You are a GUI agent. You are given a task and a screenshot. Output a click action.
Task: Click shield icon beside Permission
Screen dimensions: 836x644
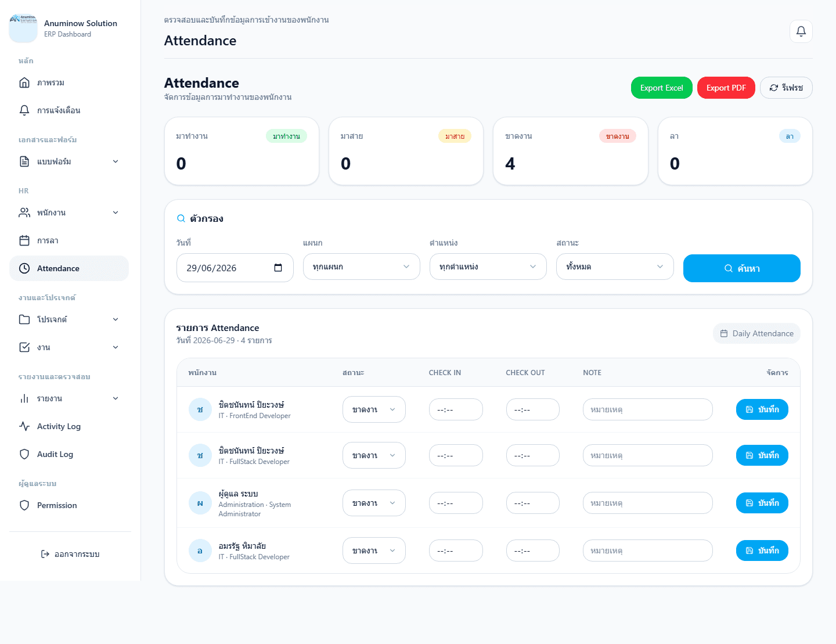click(24, 505)
